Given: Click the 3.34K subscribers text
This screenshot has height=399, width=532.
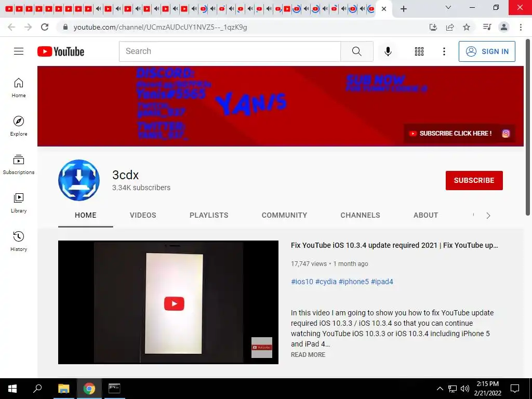Looking at the screenshot, I should coord(141,188).
